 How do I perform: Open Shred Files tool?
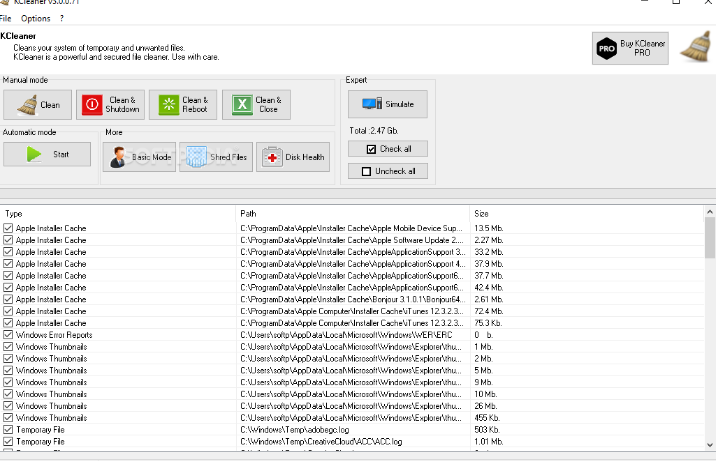click(216, 157)
